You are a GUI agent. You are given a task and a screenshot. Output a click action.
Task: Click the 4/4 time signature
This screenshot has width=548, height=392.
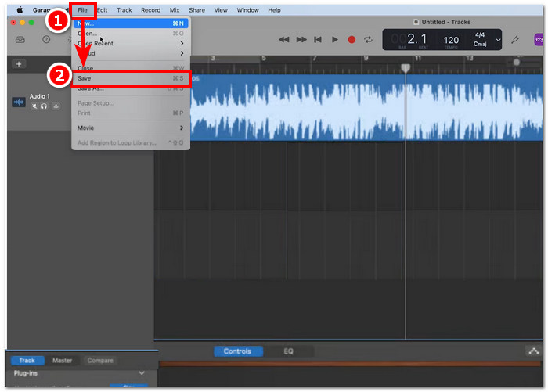[x=480, y=34]
